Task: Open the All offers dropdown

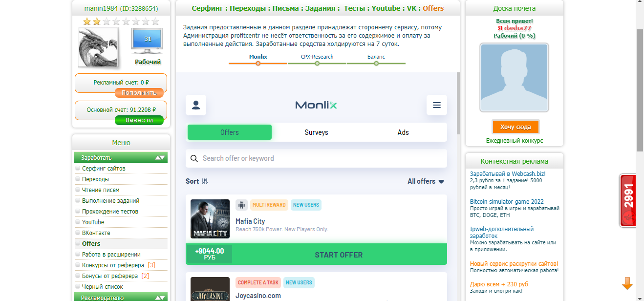Action: (x=426, y=181)
